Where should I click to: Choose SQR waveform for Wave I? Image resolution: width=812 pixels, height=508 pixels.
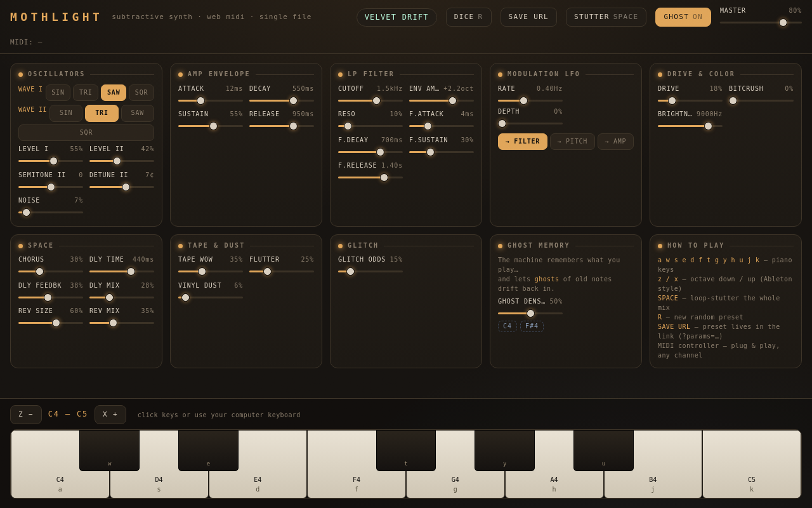[141, 93]
